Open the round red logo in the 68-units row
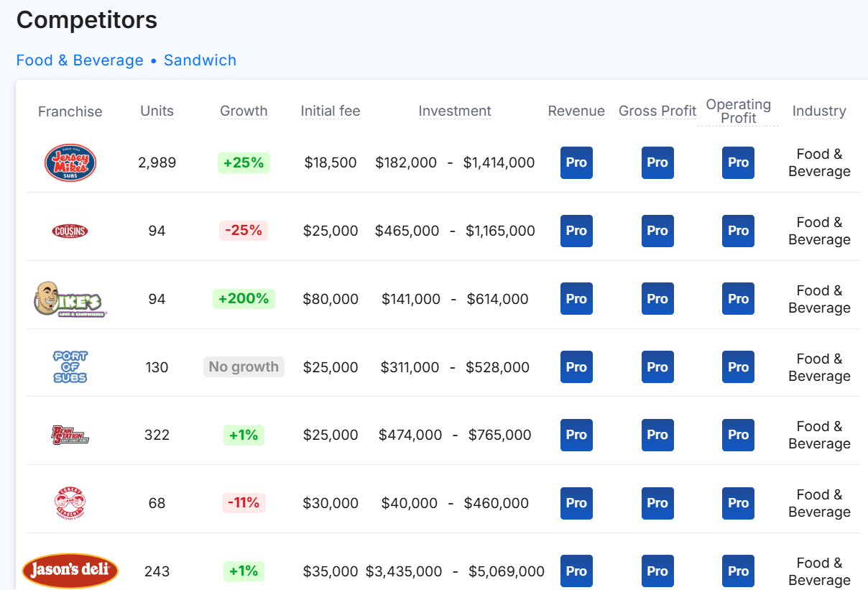The height and width of the screenshot is (590, 868). pos(70,503)
